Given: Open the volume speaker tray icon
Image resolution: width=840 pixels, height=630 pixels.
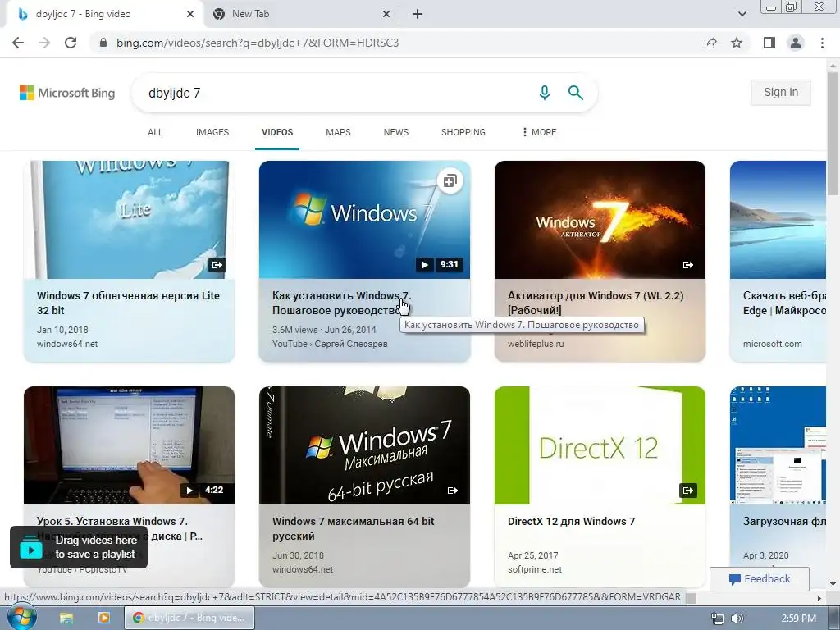Looking at the screenshot, I should click(737, 619).
